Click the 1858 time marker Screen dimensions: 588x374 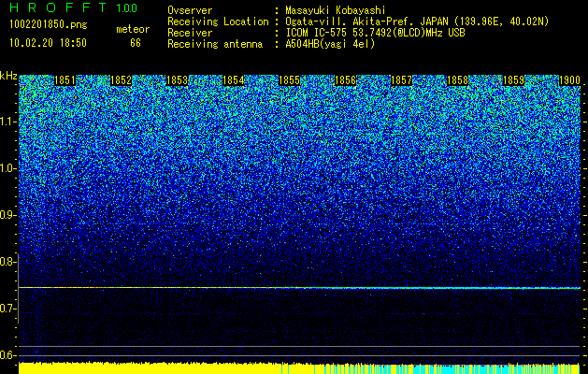tap(457, 80)
